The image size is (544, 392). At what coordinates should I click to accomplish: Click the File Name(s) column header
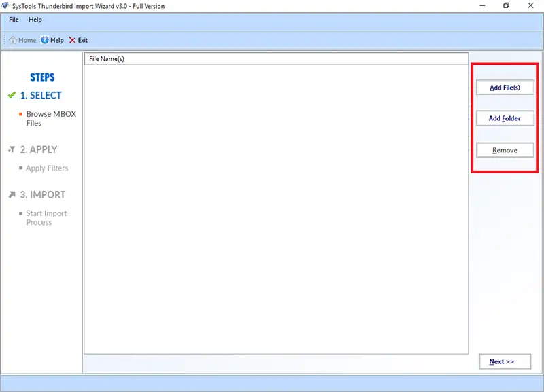coord(276,59)
